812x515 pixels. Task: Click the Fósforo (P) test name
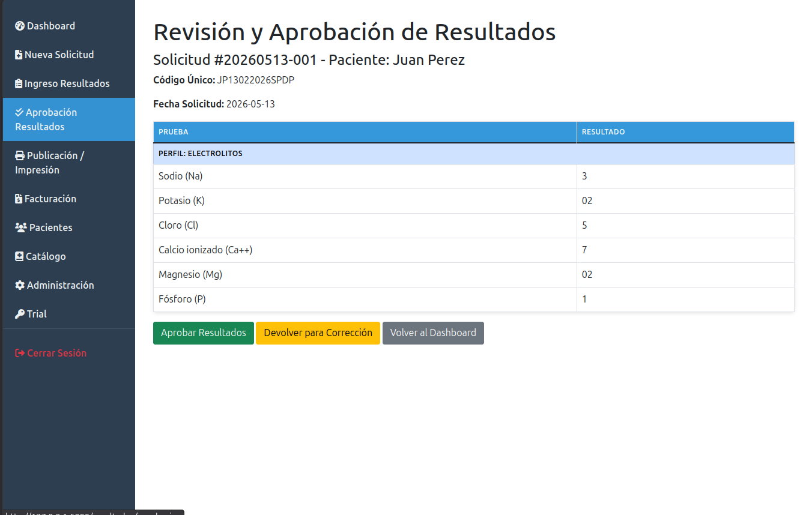[x=182, y=299]
